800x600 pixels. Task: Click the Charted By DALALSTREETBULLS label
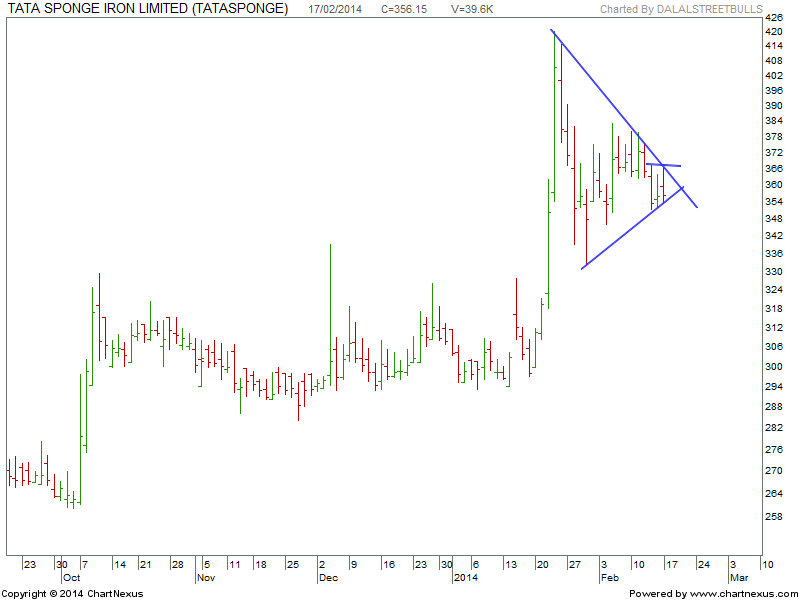coord(681,9)
